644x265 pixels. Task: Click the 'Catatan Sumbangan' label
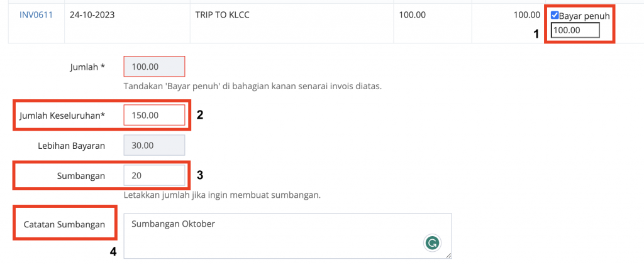coord(64,224)
